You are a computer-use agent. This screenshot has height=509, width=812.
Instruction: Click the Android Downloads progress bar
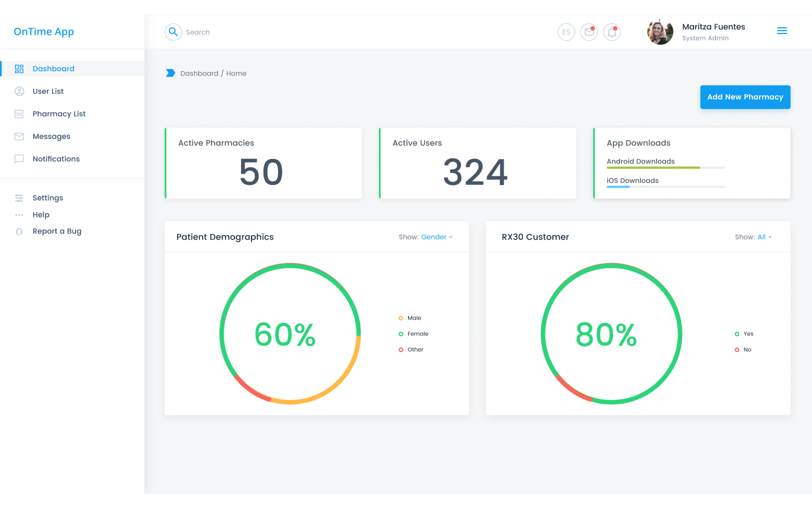pyautogui.click(x=665, y=167)
